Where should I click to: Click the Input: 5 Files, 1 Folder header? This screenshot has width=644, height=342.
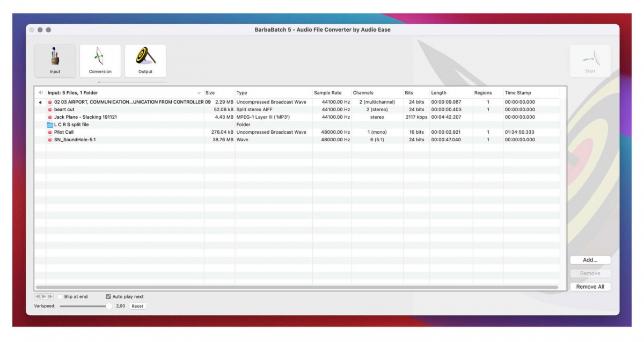coord(73,93)
